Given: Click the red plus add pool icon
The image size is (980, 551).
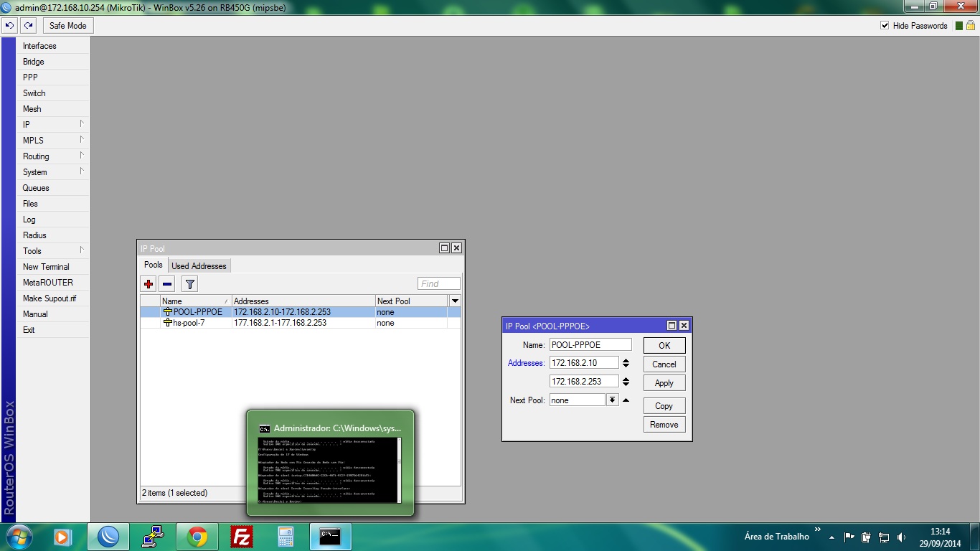Looking at the screenshot, I should (x=149, y=284).
